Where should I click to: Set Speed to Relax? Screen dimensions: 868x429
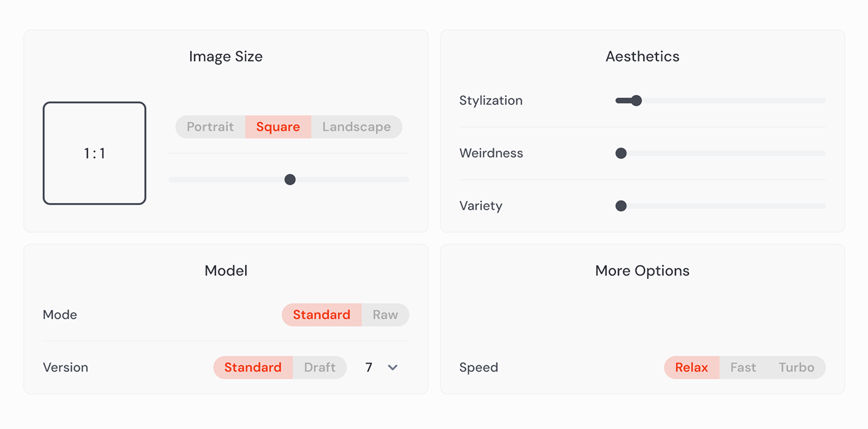pos(692,367)
